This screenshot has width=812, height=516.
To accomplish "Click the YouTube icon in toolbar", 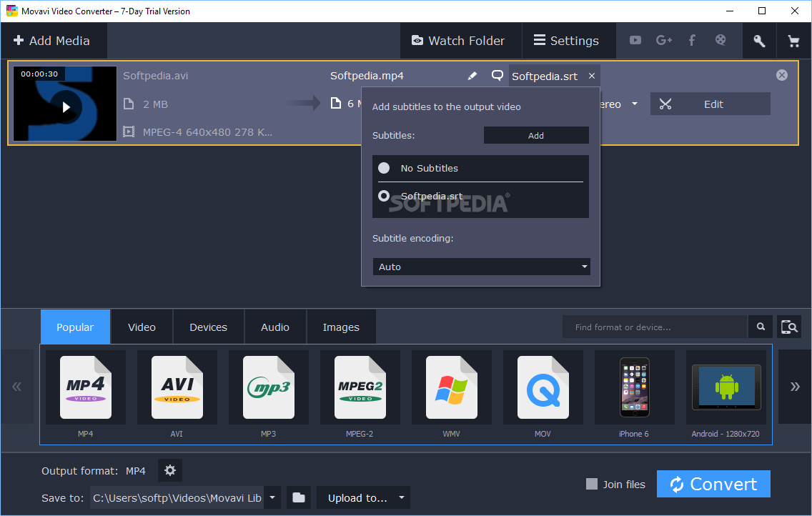I will pyautogui.click(x=635, y=40).
